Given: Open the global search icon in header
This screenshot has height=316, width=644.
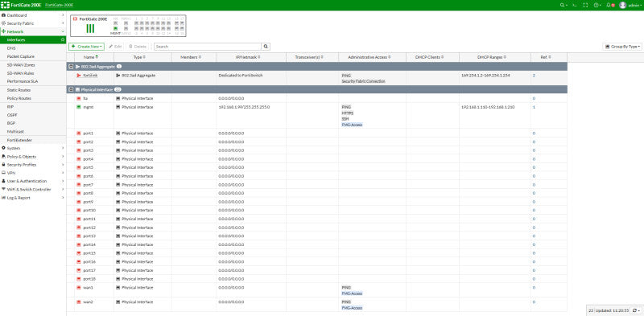Looking at the screenshot, I should [563, 5].
